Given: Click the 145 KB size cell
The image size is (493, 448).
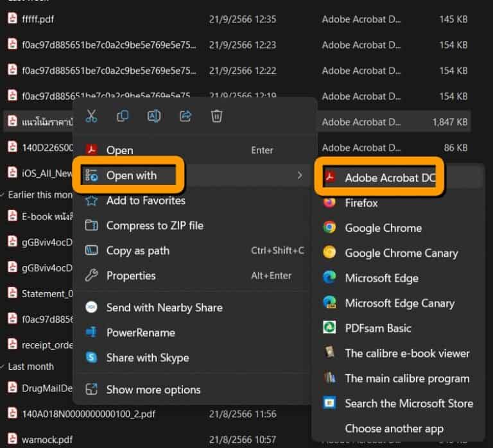Looking at the screenshot, I should [453, 19].
